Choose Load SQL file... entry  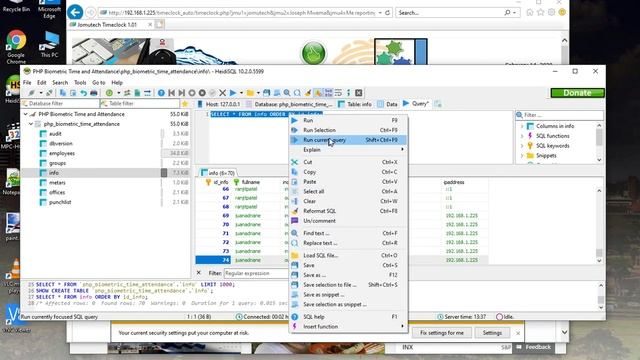tap(348, 256)
